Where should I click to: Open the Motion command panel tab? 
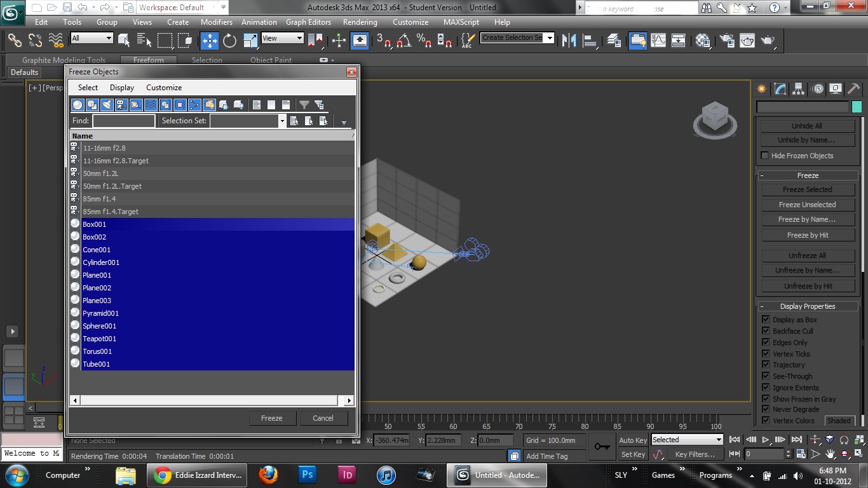pyautogui.click(x=818, y=89)
